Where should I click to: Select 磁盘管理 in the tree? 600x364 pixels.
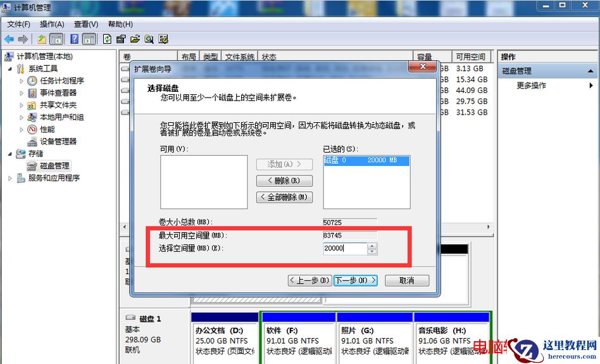pyautogui.click(x=54, y=166)
